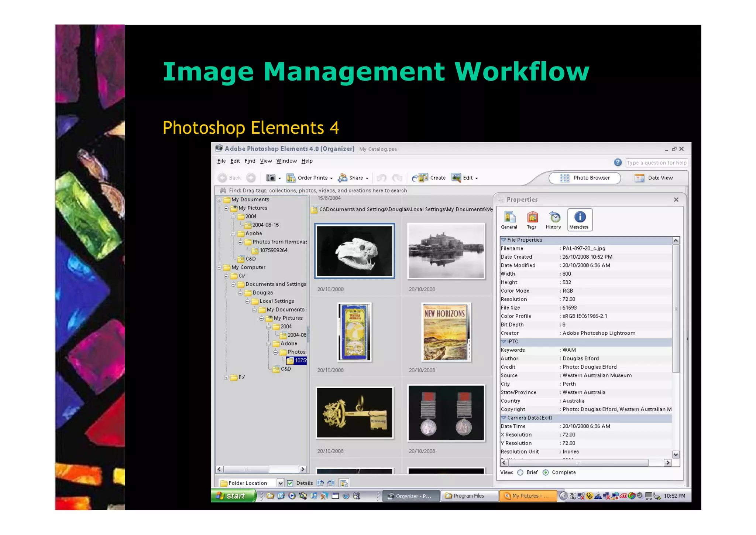The height and width of the screenshot is (535, 756).
Task: Select the 2004-08-15 folder
Action: tap(262, 225)
